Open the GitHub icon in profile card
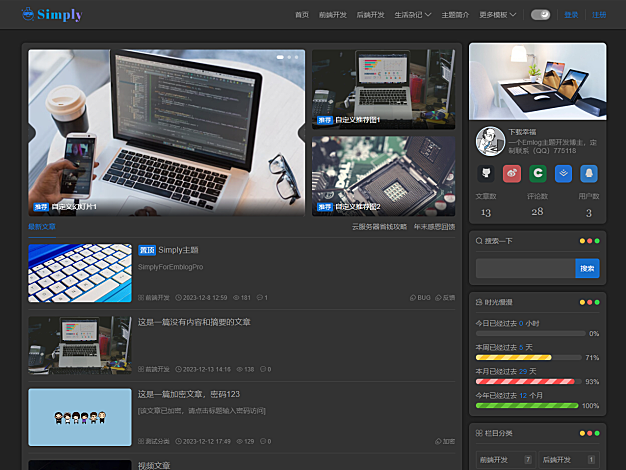Image resolution: width=626 pixels, height=470 pixels. point(486,173)
